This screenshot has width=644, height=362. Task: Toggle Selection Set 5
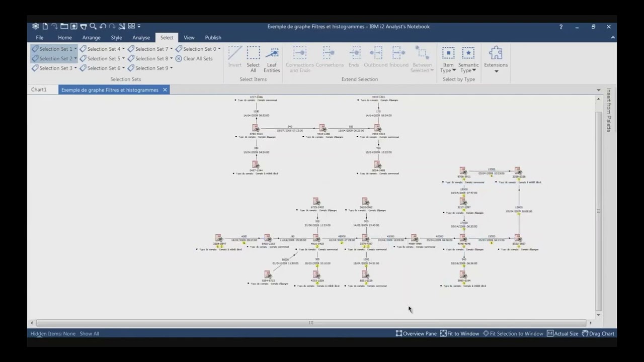point(100,58)
